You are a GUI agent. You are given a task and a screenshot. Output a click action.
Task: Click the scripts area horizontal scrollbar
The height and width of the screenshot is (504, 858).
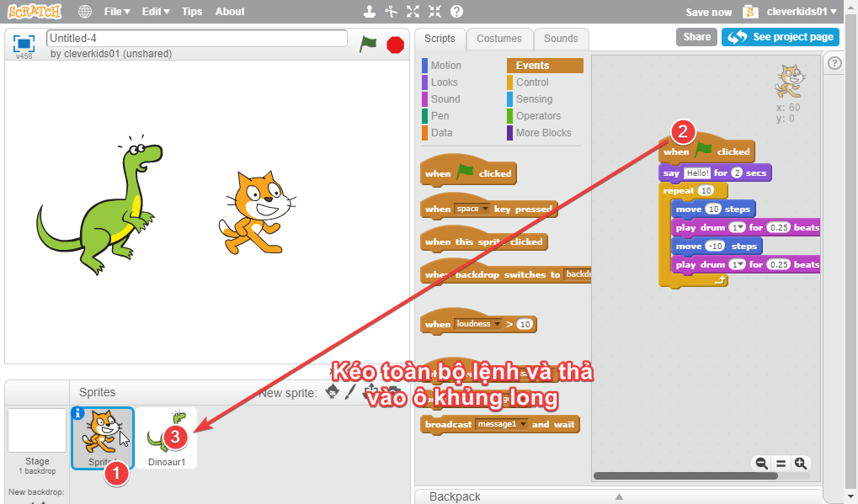[x=685, y=476]
